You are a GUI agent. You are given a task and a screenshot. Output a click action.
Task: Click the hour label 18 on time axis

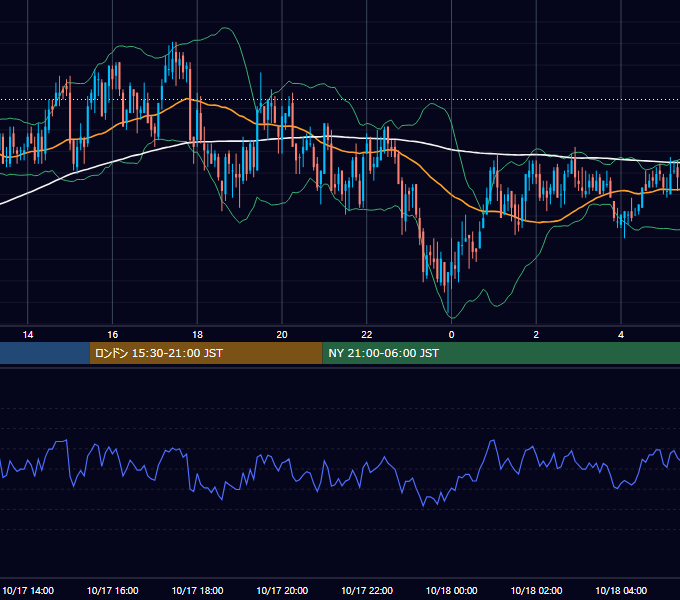(197, 335)
